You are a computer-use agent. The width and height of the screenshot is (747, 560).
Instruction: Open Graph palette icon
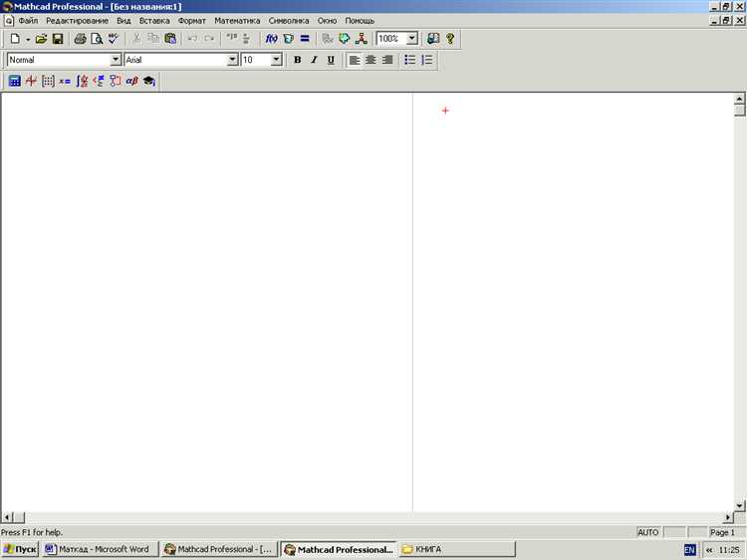point(32,81)
